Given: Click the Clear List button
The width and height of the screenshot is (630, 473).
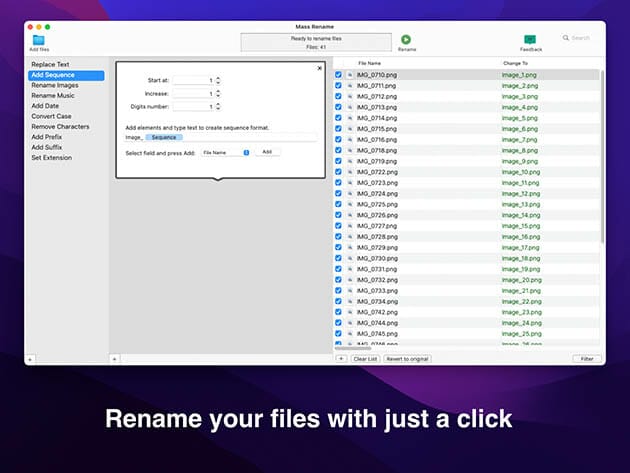Looking at the screenshot, I should (x=365, y=358).
